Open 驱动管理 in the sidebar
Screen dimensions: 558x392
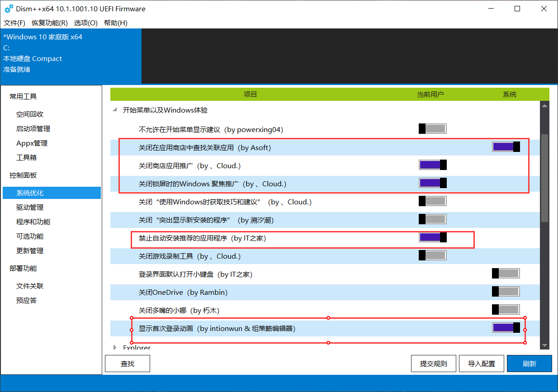(30, 208)
